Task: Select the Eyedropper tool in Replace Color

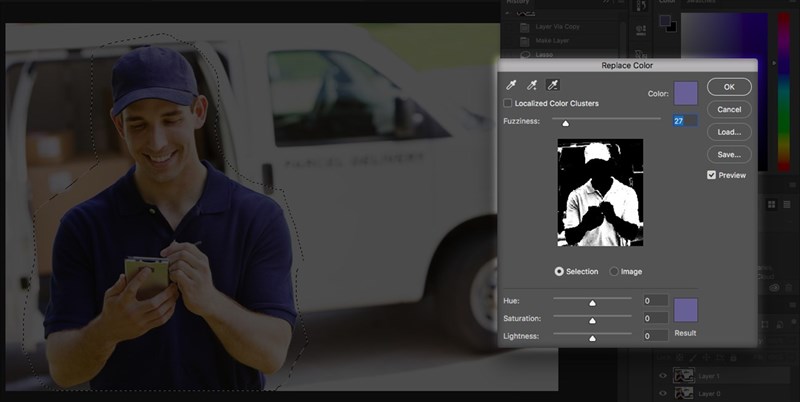Action: tap(511, 85)
